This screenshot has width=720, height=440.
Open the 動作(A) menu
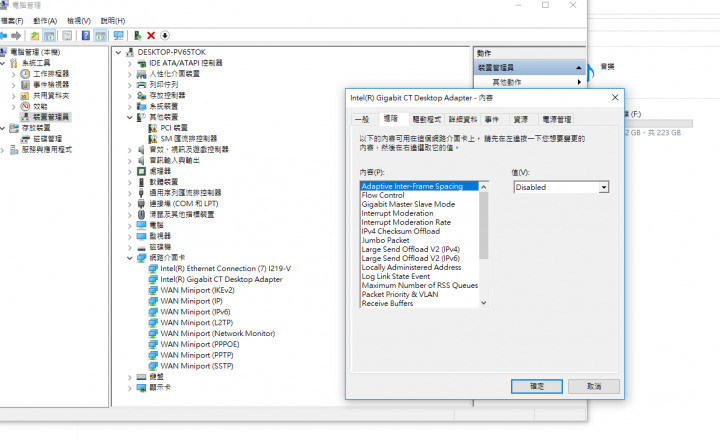coord(45,21)
